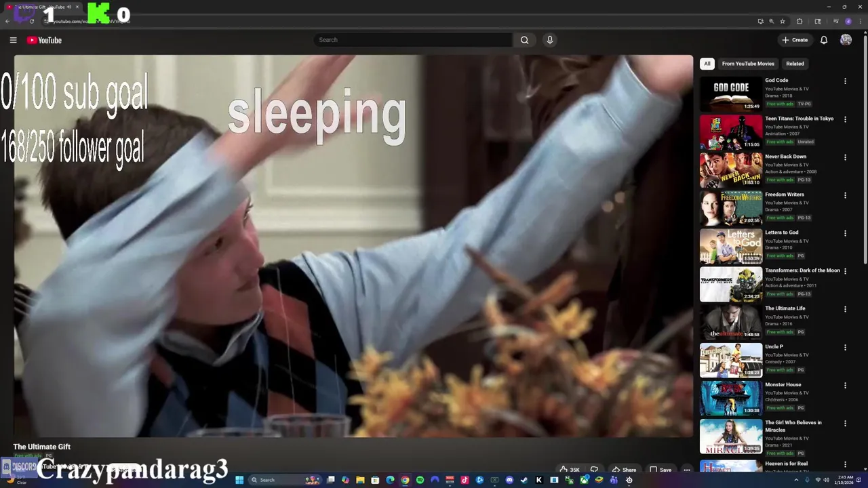Open Letters to God thumbnail
The width and height of the screenshot is (868, 488).
pyautogui.click(x=731, y=245)
